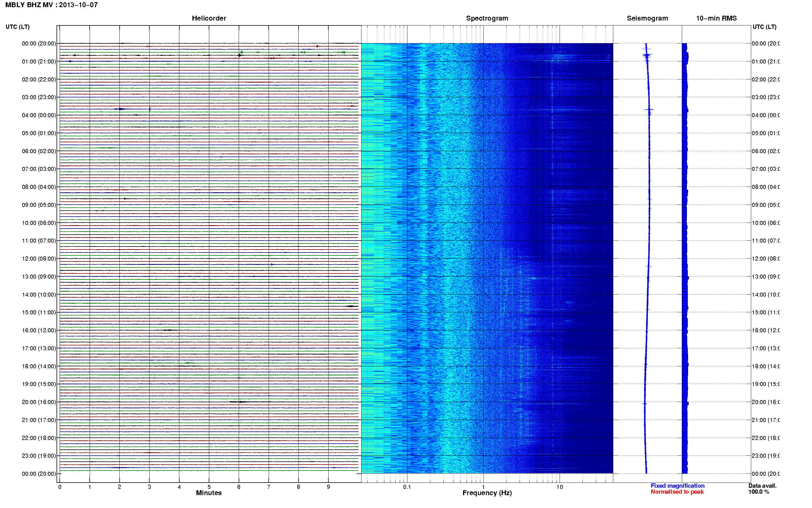Click the left 23:00 (19:00) time label
The image size is (812, 508).
pyautogui.click(x=39, y=456)
